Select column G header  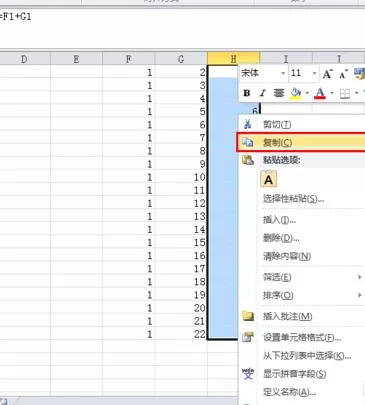181,59
